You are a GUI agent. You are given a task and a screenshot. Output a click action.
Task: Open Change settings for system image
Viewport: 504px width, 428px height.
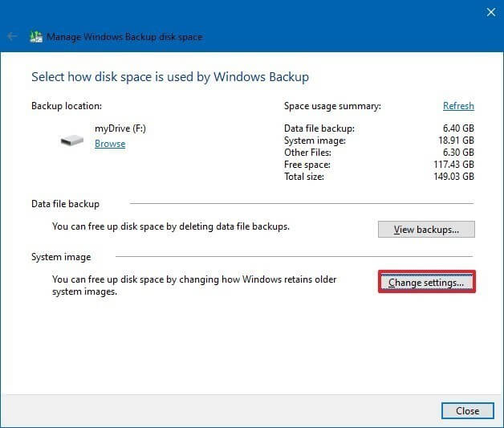pos(426,282)
